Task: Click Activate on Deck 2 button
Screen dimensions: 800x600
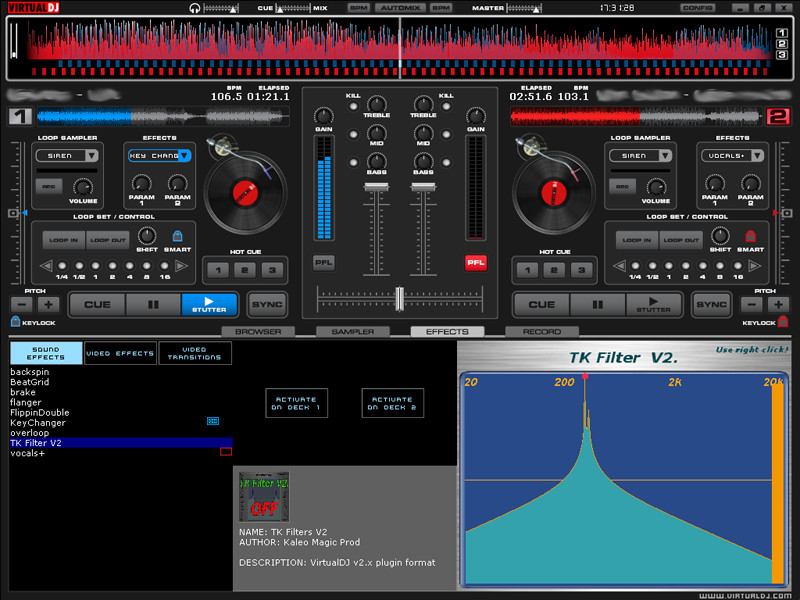Action: tap(392, 403)
